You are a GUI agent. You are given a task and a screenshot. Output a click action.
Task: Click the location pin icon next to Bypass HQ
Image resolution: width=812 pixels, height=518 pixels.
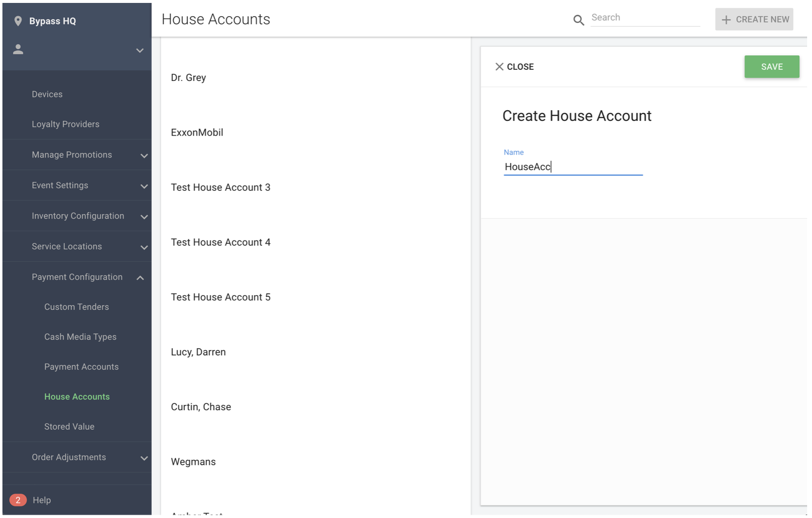pos(19,21)
